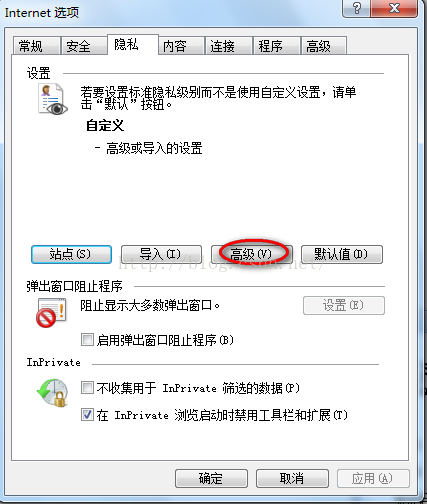
Task: Open 高级(V) privacy settings button
Action: tap(252, 255)
